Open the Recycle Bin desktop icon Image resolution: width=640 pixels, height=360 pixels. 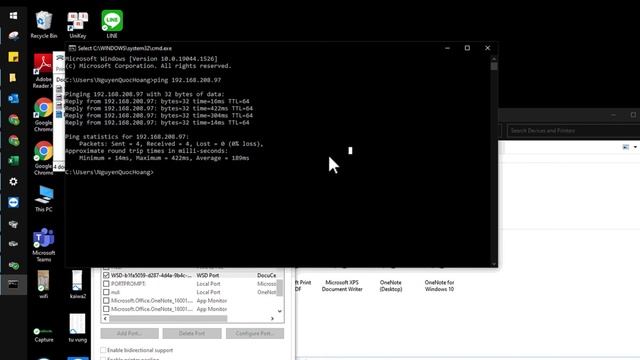pyautogui.click(x=44, y=24)
